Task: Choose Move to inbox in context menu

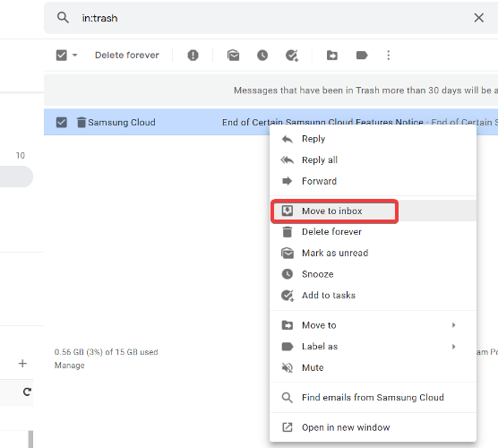Action: 373,211
